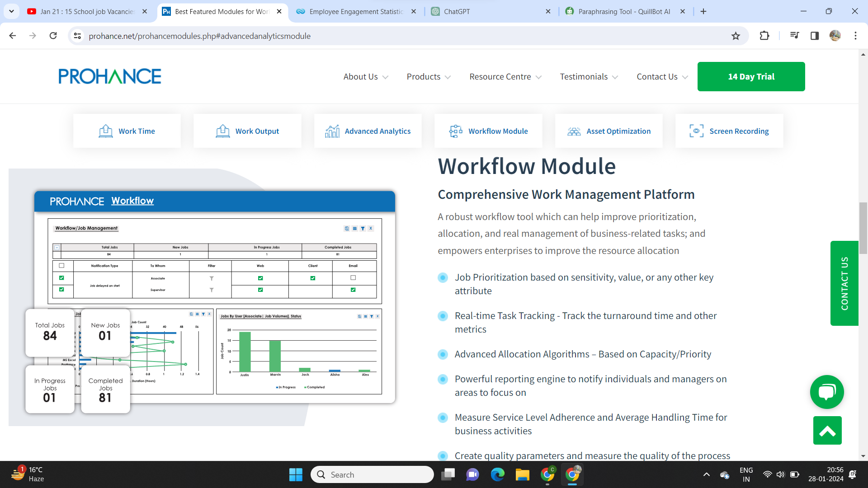This screenshot has width=868, height=488.
Task: Open the vertical CONTACT US side button
Action: coord(844,283)
